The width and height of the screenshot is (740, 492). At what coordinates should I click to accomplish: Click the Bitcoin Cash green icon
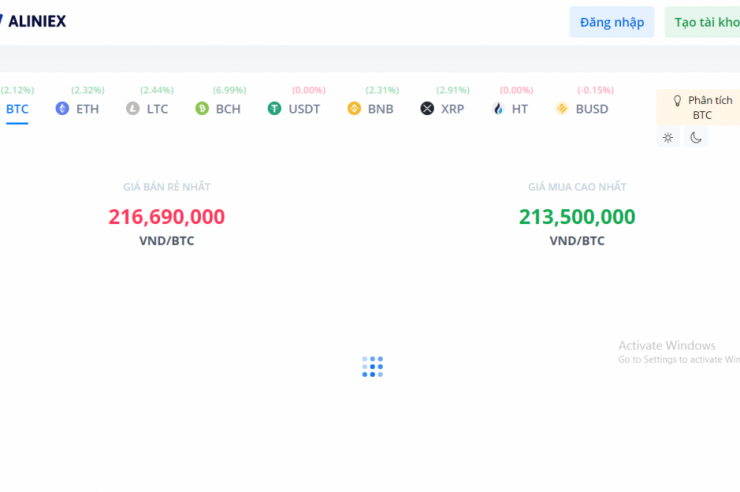click(202, 109)
